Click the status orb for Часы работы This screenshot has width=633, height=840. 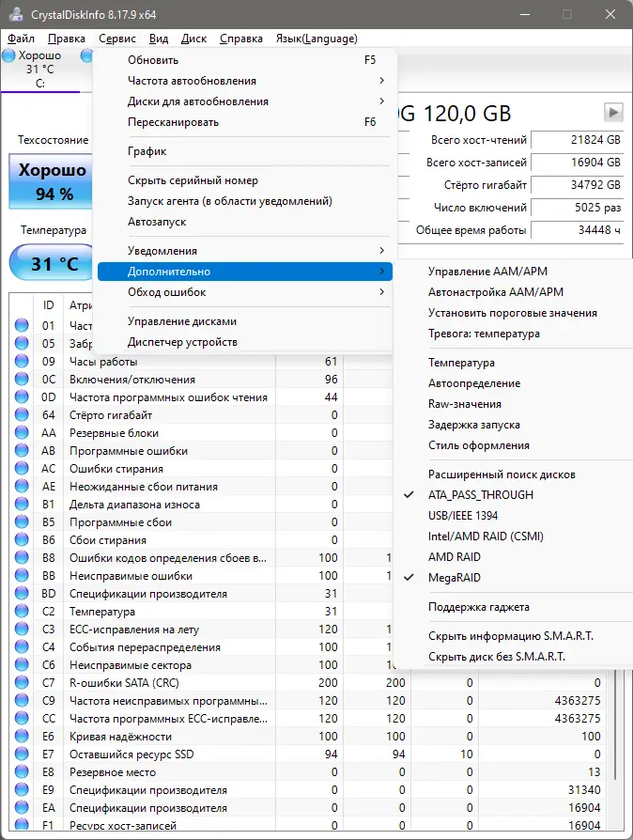[x=23, y=362]
